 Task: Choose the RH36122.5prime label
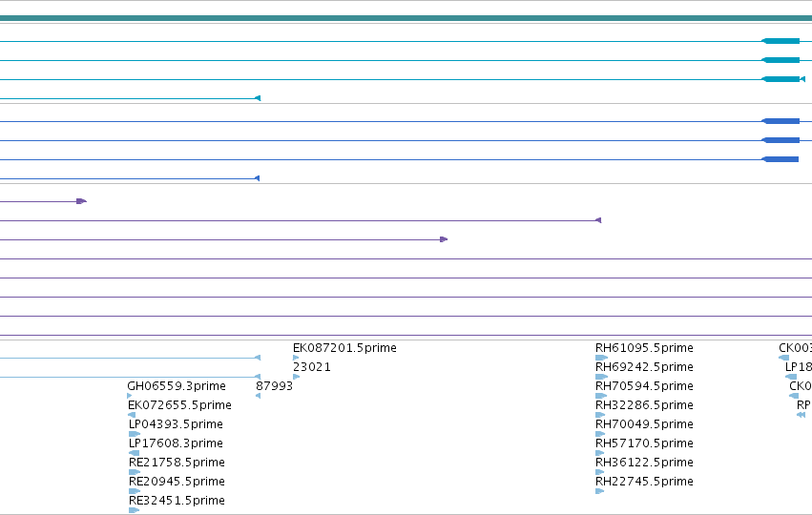coord(644,463)
